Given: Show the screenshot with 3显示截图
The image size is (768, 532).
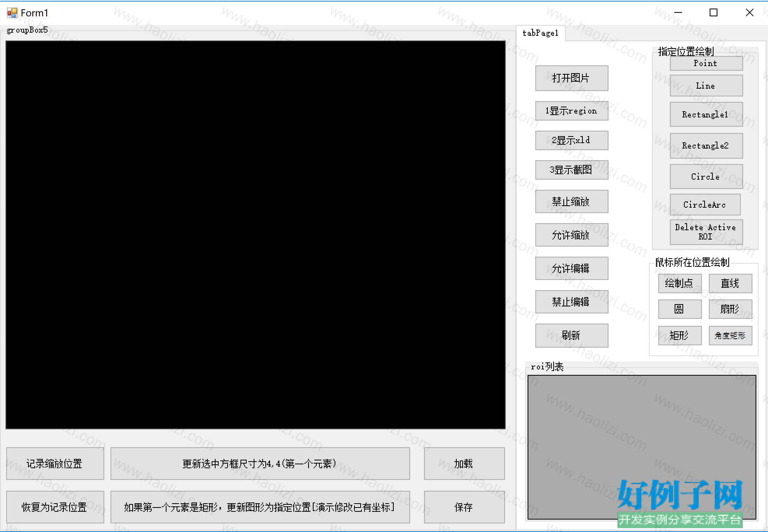Looking at the screenshot, I should coord(572,170).
